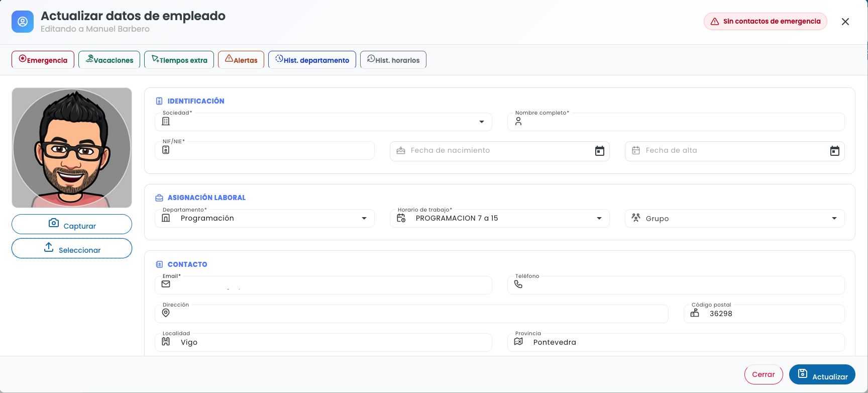This screenshot has height=393, width=868.
Task: Click the Fecha de alta field
Action: coord(735,151)
